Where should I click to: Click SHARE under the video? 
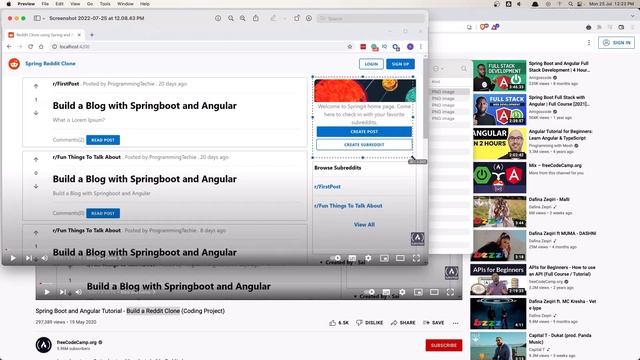(x=403, y=322)
